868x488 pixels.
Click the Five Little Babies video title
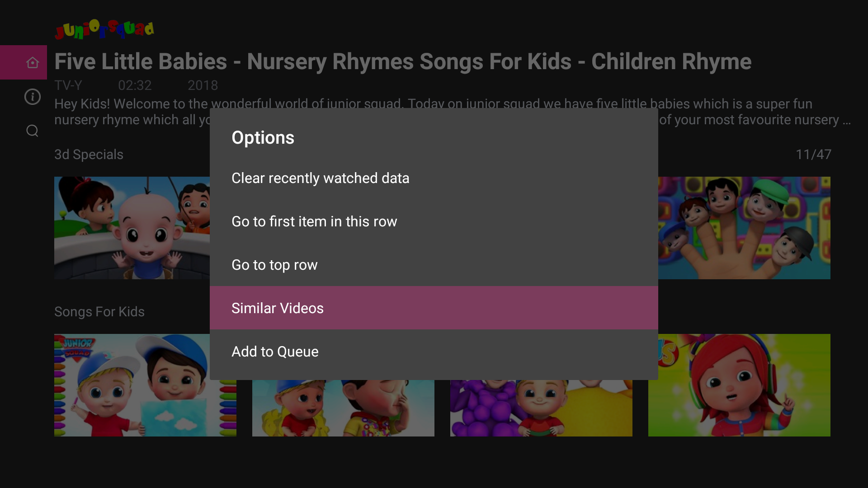403,61
